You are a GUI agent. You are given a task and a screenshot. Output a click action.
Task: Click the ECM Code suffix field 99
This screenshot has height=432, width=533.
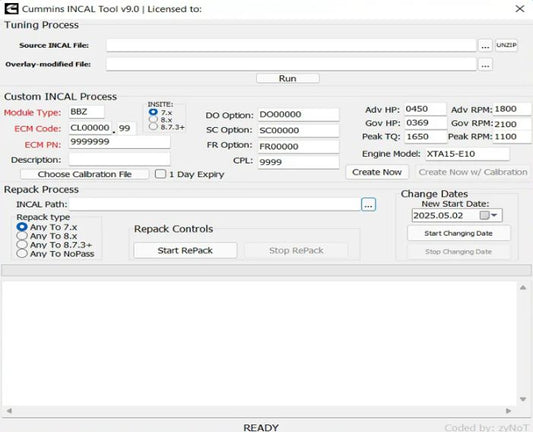tap(126, 128)
